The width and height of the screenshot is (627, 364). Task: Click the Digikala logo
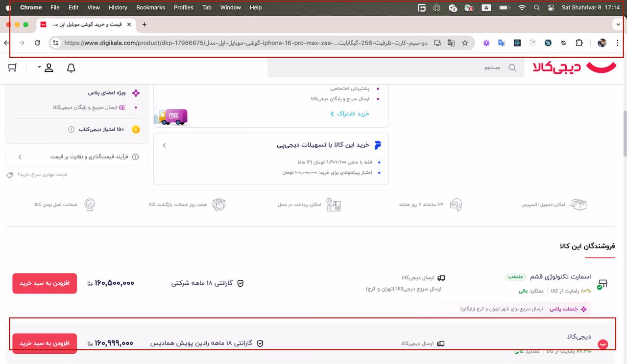(576, 68)
